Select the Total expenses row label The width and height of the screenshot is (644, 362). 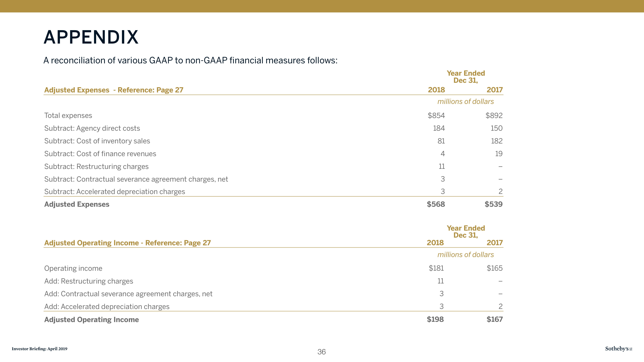(68, 115)
